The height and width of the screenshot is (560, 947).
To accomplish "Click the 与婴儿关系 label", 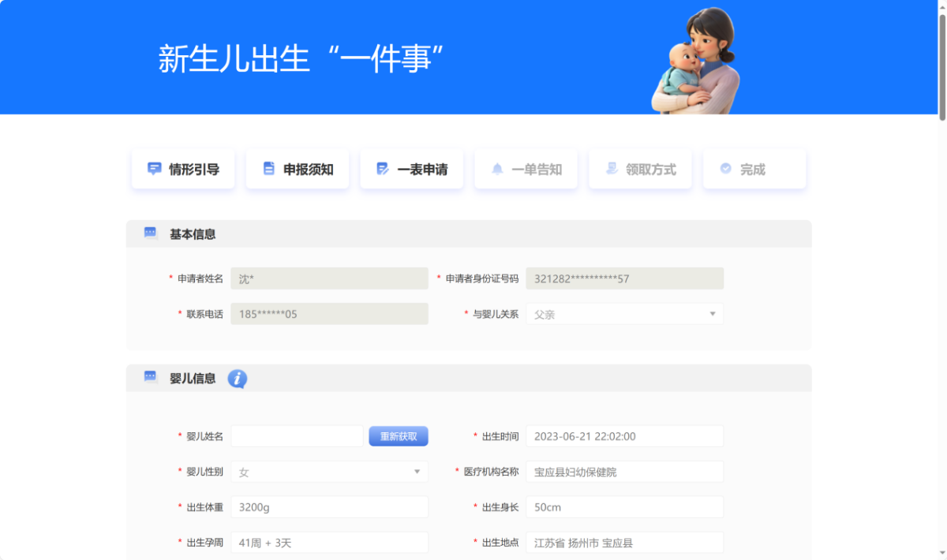I will click(x=496, y=314).
